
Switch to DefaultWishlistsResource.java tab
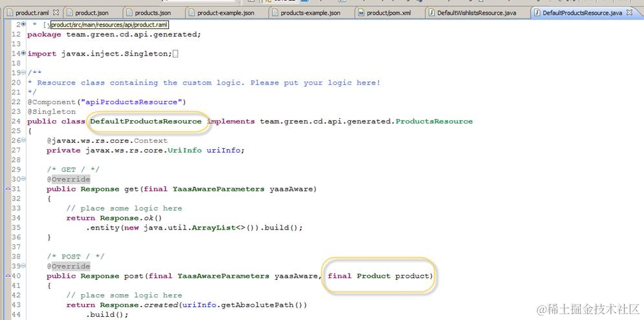point(476,13)
